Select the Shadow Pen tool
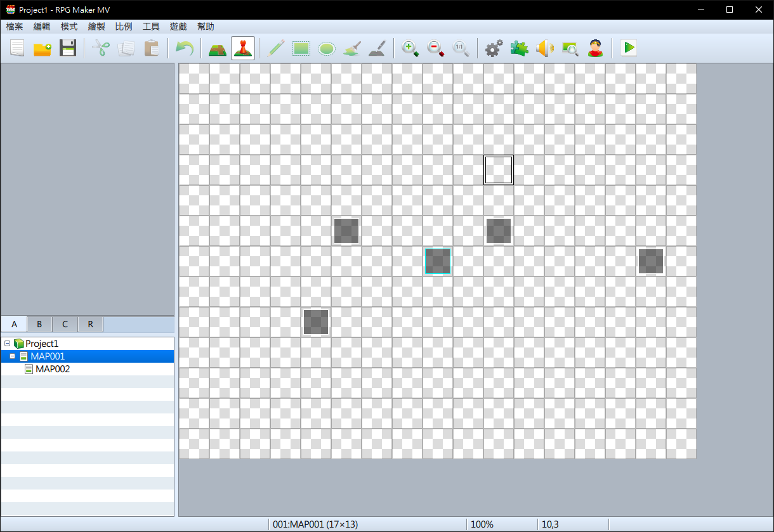774x532 pixels. 377,48
